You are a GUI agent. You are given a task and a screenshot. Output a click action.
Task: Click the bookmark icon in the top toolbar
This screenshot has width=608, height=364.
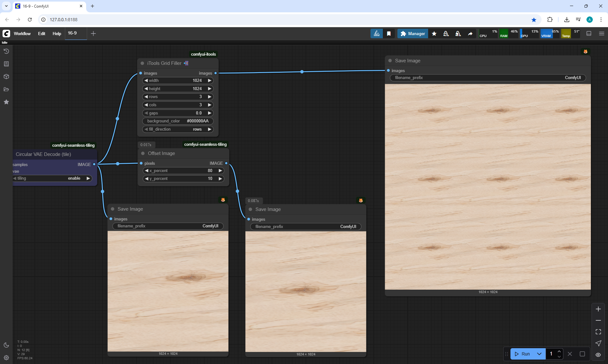pos(389,34)
